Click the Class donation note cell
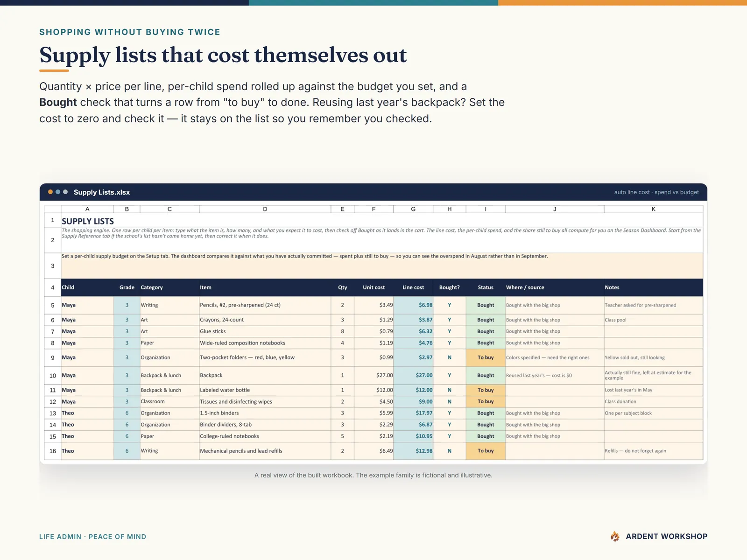747x560 pixels. tap(654, 401)
